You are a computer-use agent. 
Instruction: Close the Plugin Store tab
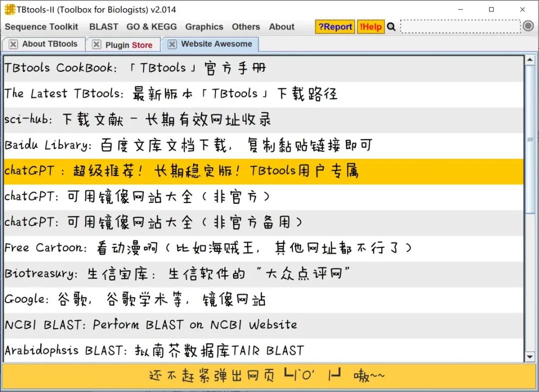point(97,44)
